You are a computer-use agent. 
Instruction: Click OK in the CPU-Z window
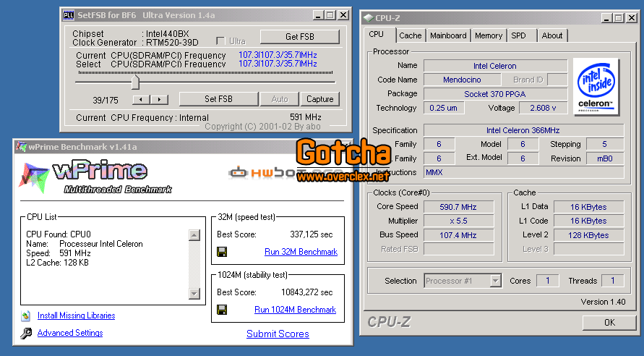(x=609, y=323)
